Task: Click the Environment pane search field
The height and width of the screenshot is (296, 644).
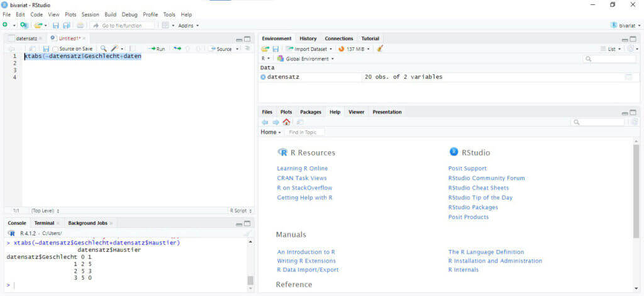Action: point(609,59)
